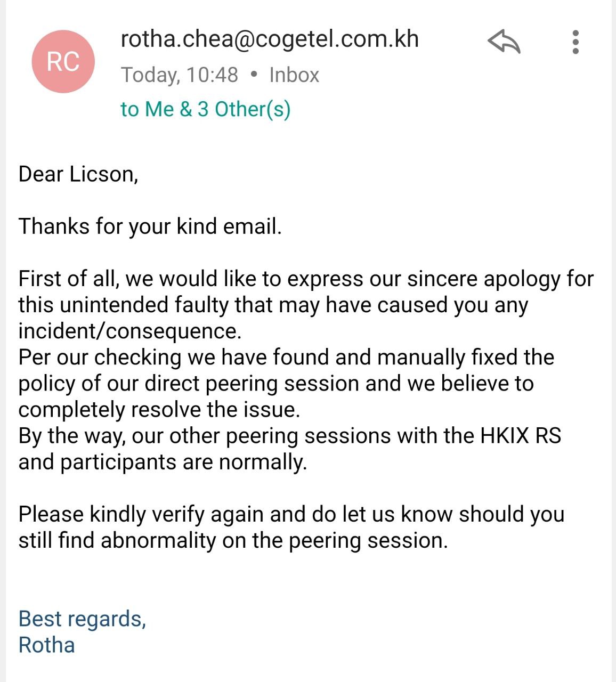This screenshot has width=616, height=682.
Task: Tap the 'Today, 10:48' timestamp
Action: [180, 75]
